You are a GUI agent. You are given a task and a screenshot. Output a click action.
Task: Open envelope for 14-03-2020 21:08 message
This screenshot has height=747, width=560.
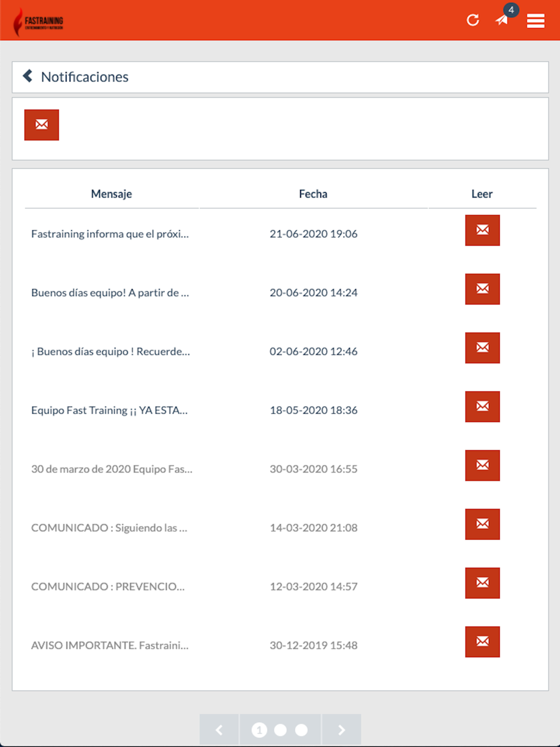482,524
